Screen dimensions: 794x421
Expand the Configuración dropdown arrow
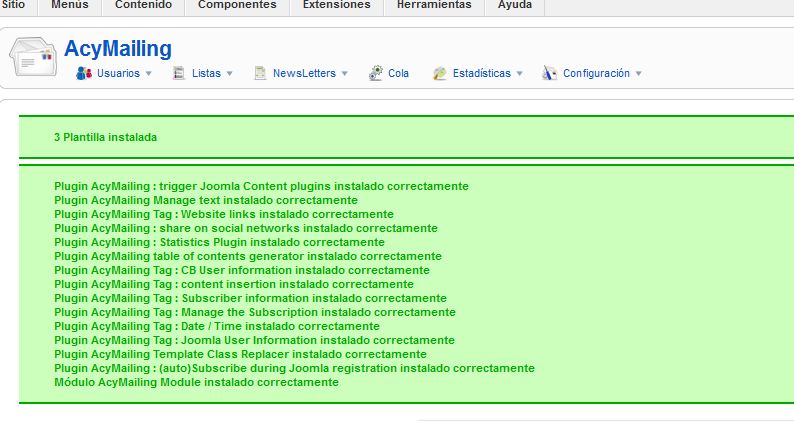(x=639, y=73)
